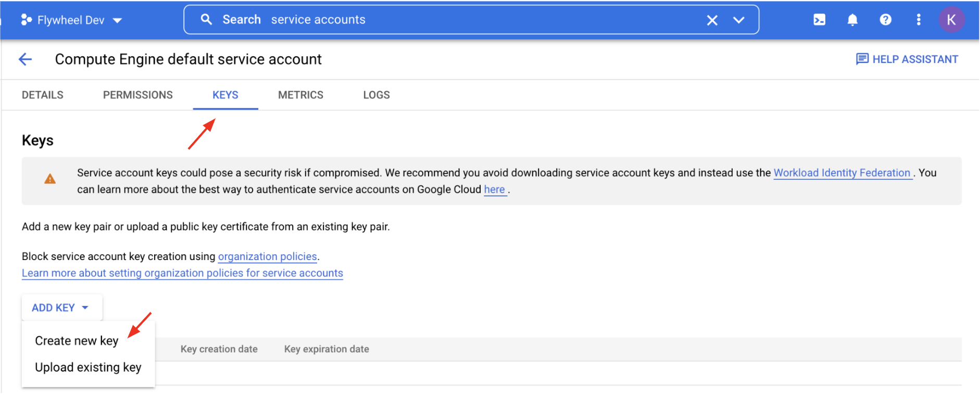980x395 pixels.
Task: Choose Upload existing key
Action: coord(89,367)
